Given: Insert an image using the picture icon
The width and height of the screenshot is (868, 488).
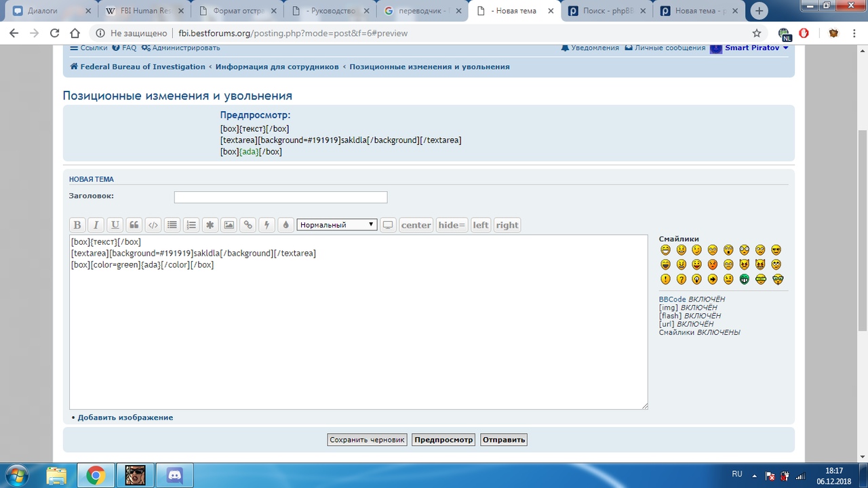Looking at the screenshot, I should pyautogui.click(x=229, y=225).
